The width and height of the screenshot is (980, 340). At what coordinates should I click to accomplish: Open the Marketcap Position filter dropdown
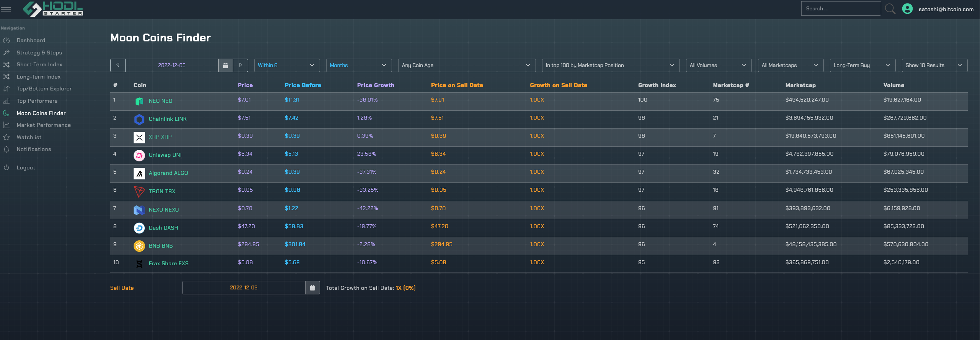611,65
